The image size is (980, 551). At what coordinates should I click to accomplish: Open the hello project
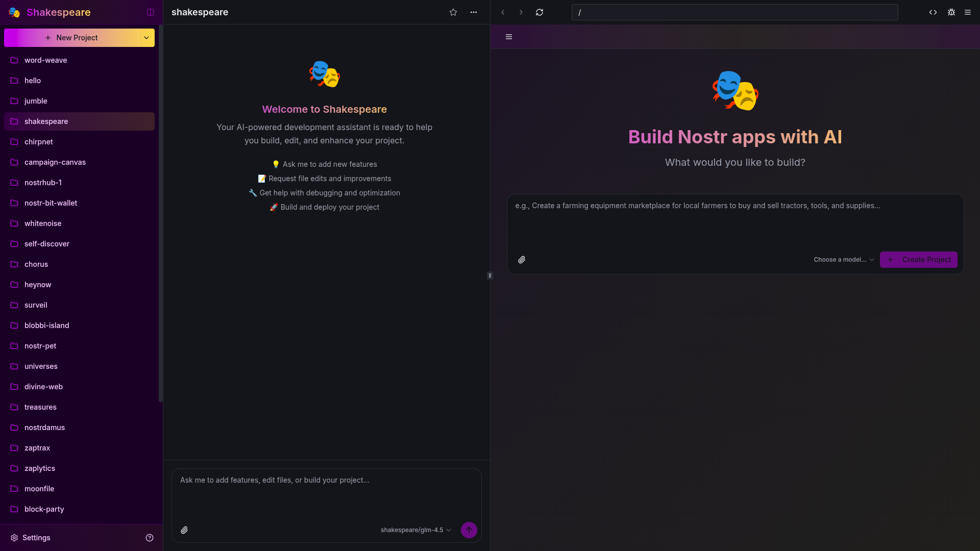79,81
